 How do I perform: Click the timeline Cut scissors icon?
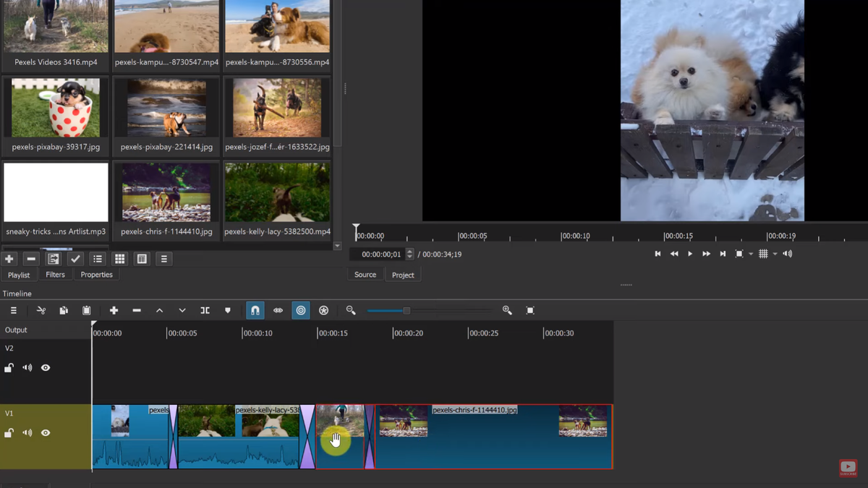[x=41, y=310]
